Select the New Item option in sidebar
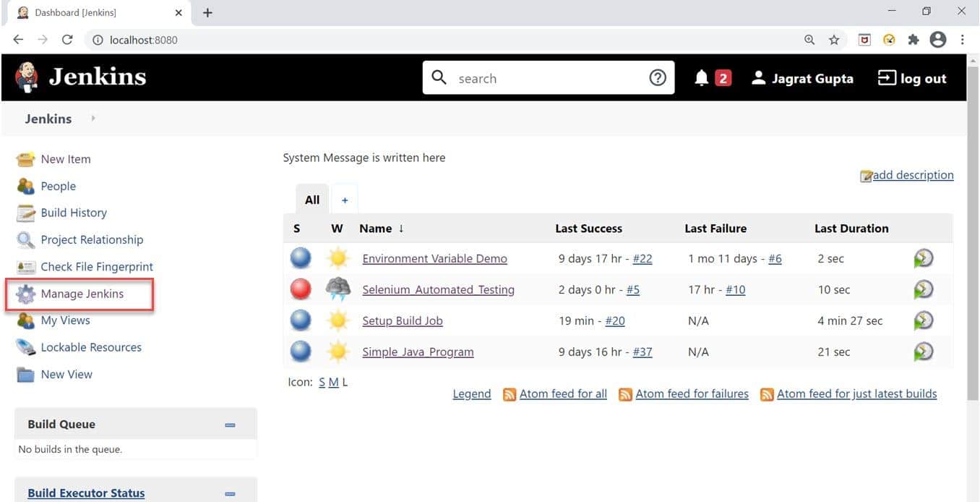Screen dimensions: 980x502 click(65, 158)
